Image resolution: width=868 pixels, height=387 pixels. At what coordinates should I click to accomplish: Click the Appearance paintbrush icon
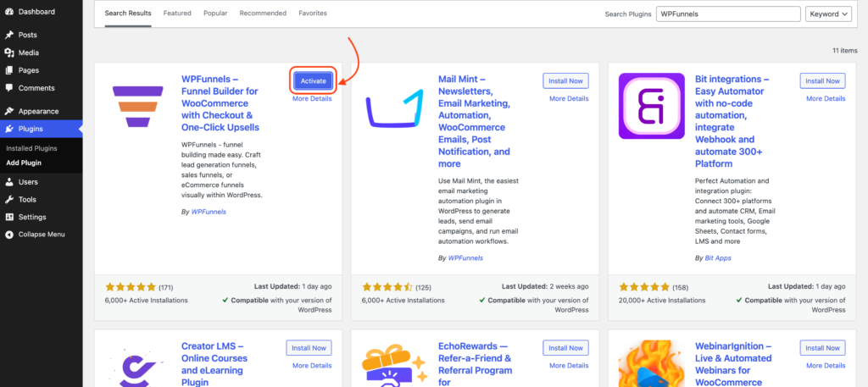click(8, 111)
